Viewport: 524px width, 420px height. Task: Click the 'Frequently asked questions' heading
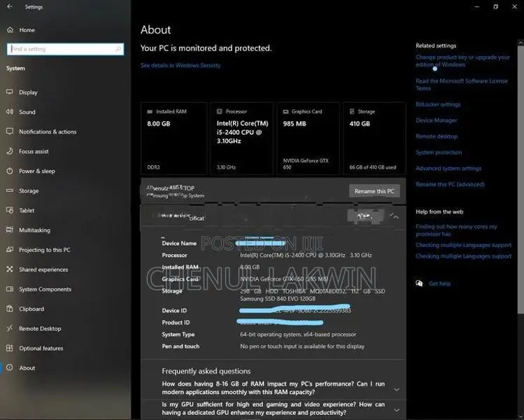pyautogui.click(x=206, y=371)
